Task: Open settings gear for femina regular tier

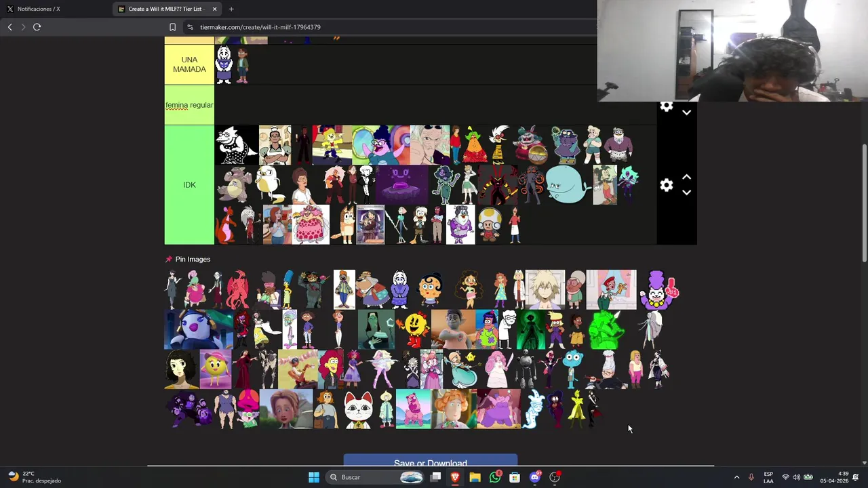Action: coord(666,106)
